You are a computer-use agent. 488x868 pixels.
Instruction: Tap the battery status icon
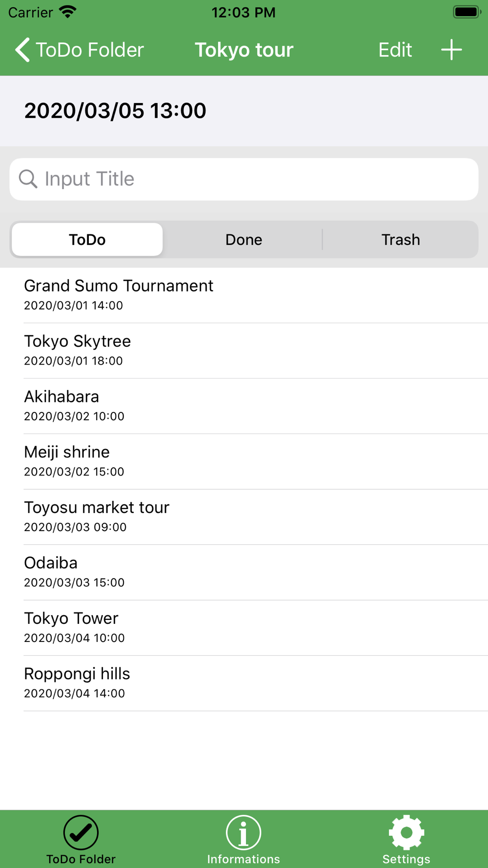click(467, 12)
